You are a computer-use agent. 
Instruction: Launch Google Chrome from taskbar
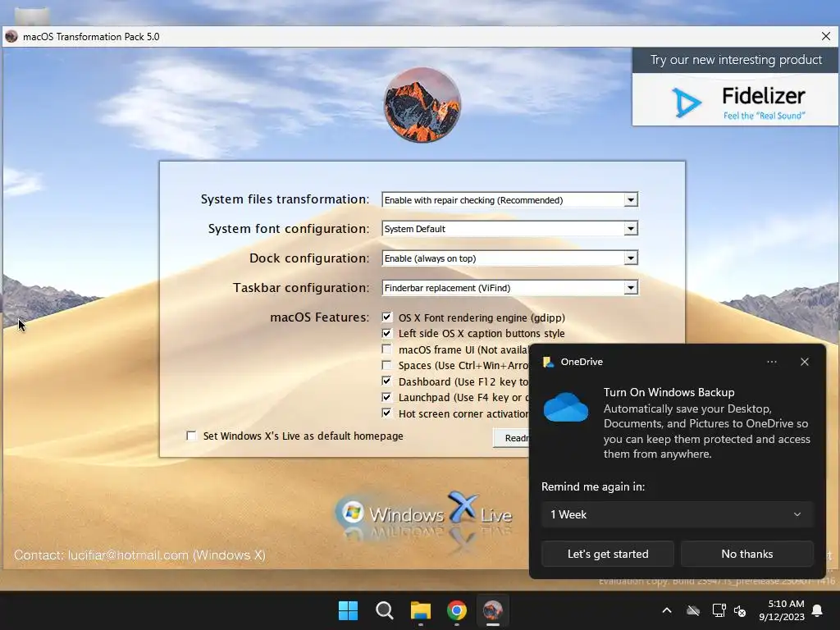456,610
